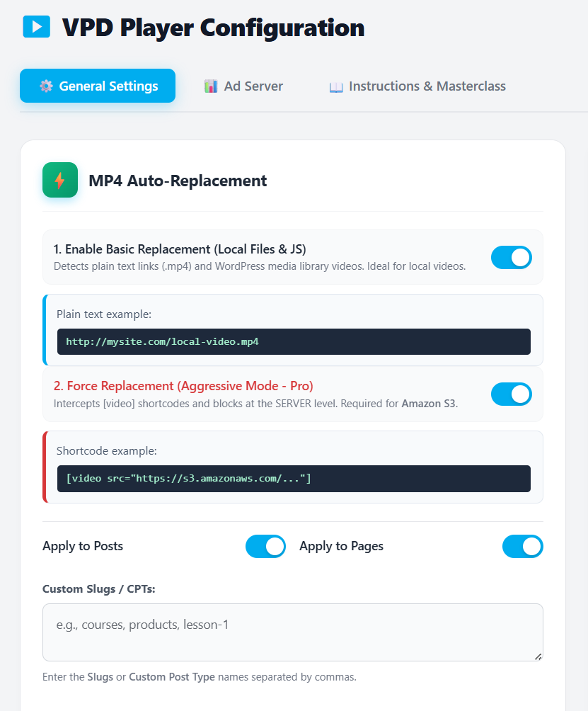Disable Force Replacement Aggressive Mode switch
588x711 pixels.
click(511, 394)
